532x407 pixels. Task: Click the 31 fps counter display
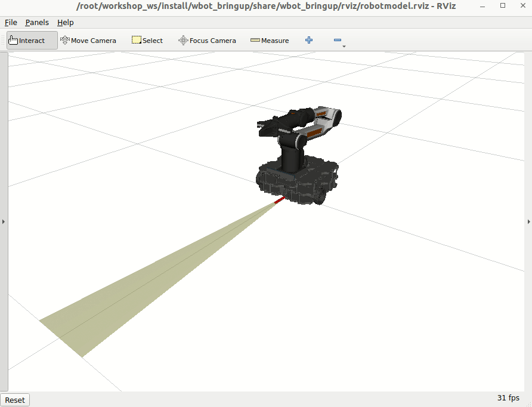click(x=508, y=397)
